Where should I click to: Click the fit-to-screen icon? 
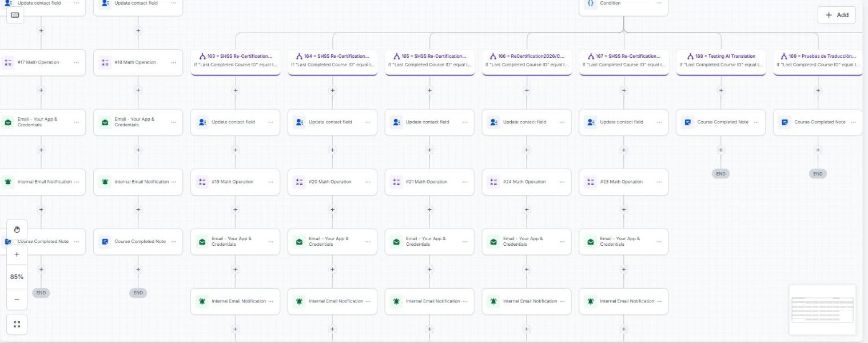coord(17,324)
